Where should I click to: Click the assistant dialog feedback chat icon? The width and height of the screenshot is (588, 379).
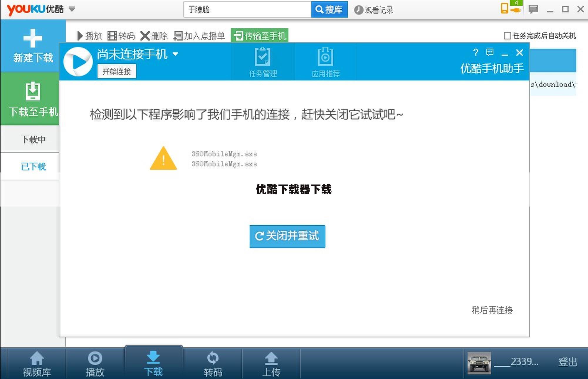[490, 52]
